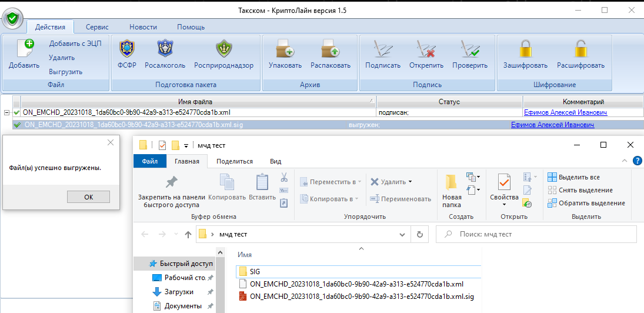Open Ефимов Алексей Иванович link in sig row

pyautogui.click(x=552, y=125)
